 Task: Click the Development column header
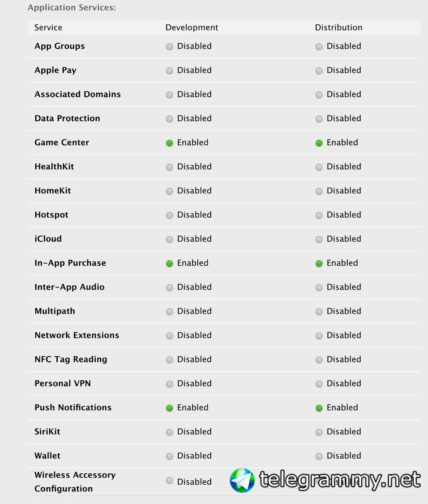click(x=192, y=27)
